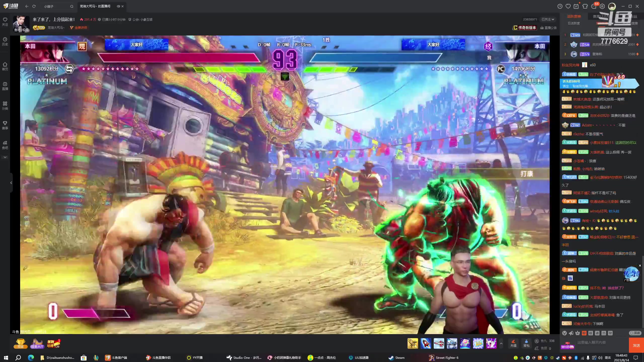Select the 芜湖大司马 live room tab

(95, 6)
